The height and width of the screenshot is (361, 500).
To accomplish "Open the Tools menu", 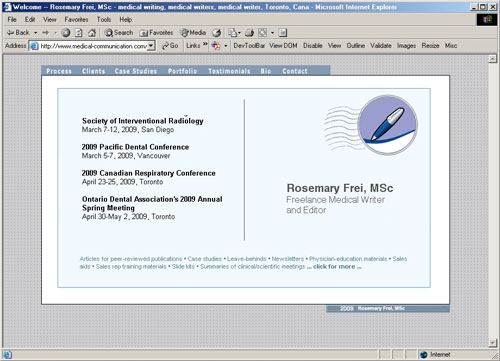I will [x=104, y=20].
